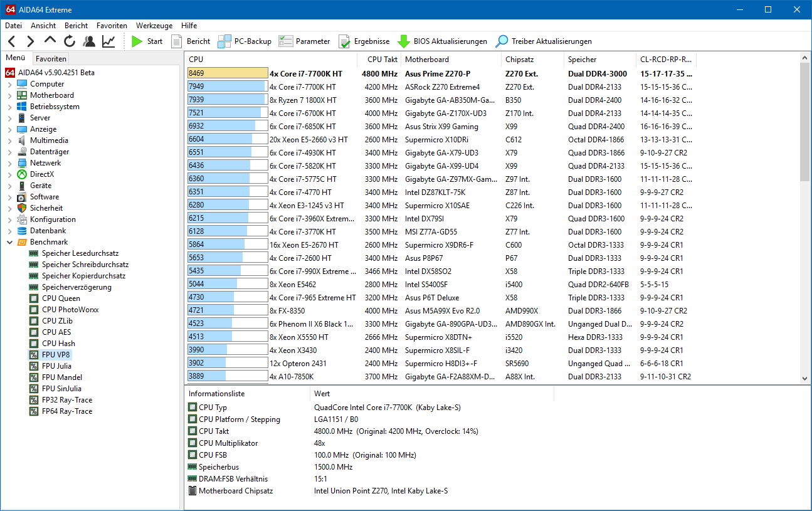The width and height of the screenshot is (812, 511).
Task: Click the results list vertical scrollbar down arrow
Action: coord(806,378)
